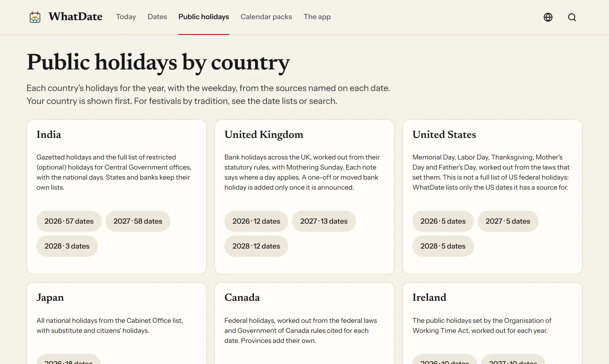Click the United Kingdom card heading

[264, 134]
